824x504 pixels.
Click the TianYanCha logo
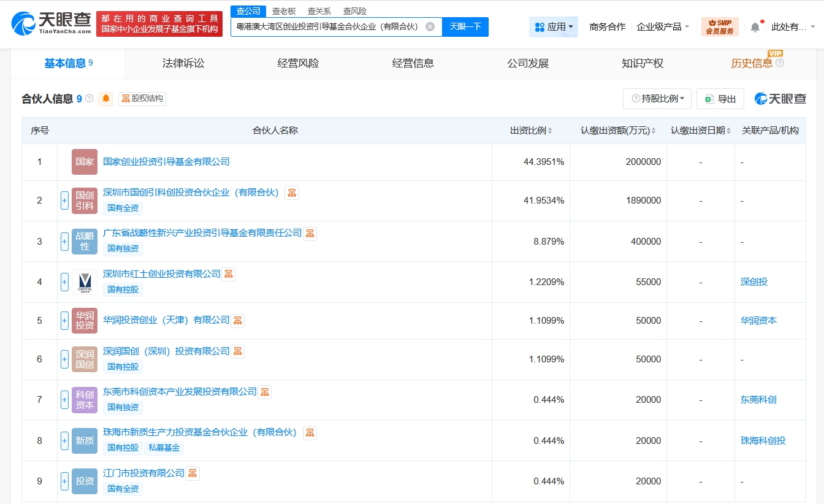point(51,23)
